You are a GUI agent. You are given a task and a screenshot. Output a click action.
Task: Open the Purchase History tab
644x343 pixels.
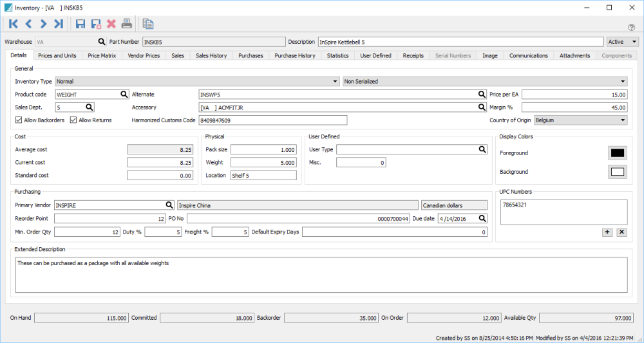pos(294,56)
